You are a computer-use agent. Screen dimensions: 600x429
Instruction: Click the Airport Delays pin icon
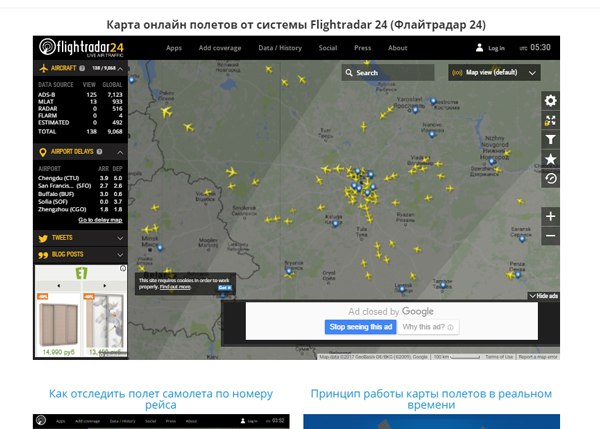[43, 152]
